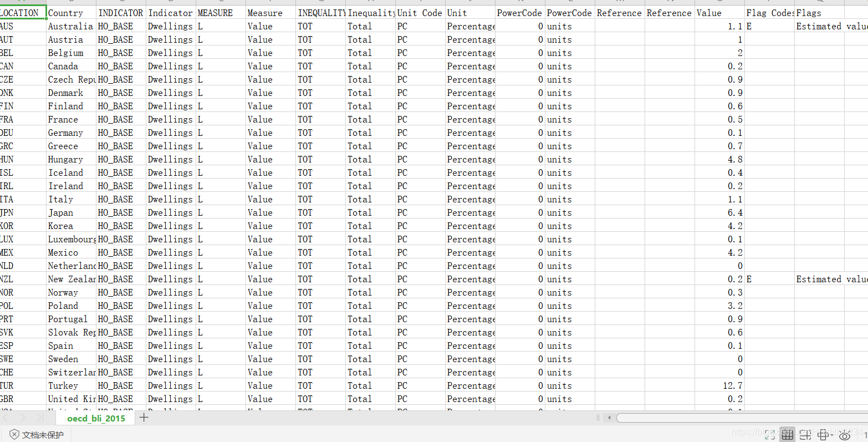Select the CHE location code cell

[23, 372]
